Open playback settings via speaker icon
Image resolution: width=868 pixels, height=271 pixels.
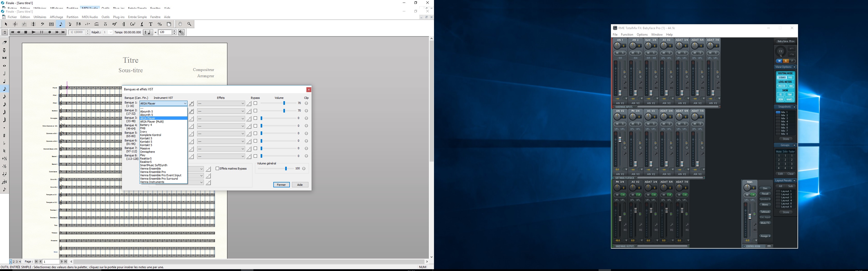(x=181, y=32)
